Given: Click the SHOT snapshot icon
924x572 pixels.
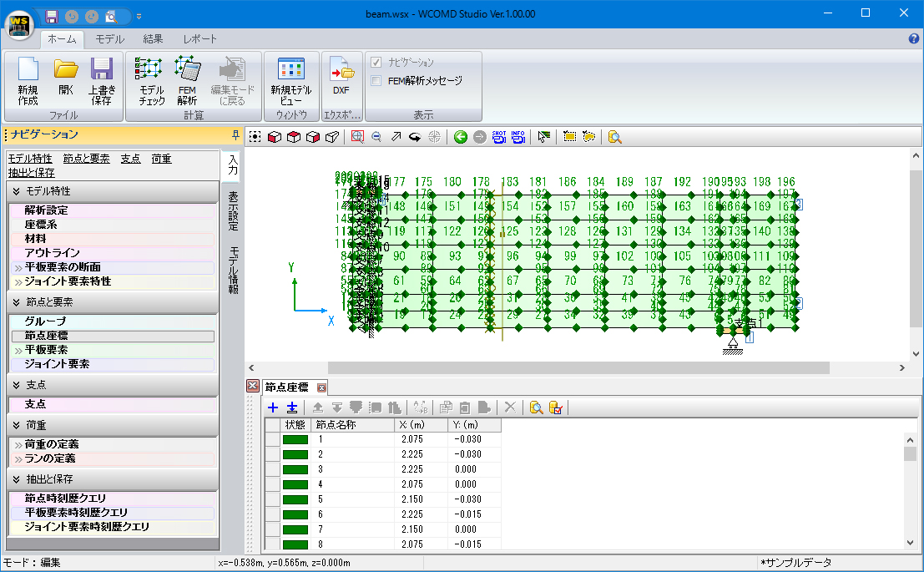Looking at the screenshot, I should click(498, 137).
